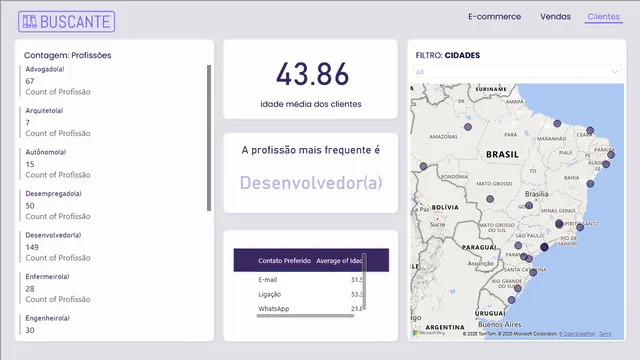Click the profissões list vertical scrollbar
Screen dimensions: 640x360
tap(209, 138)
